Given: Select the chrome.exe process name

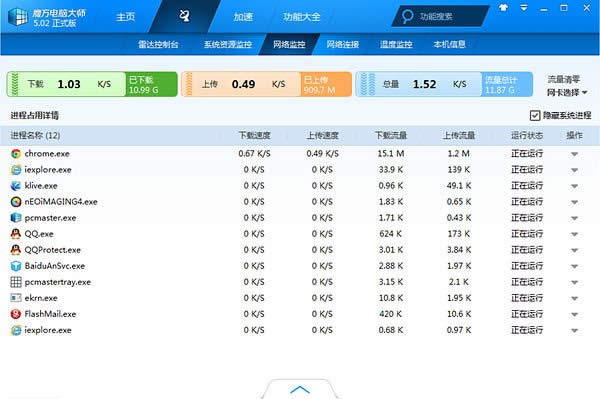Looking at the screenshot, I should [x=47, y=154].
